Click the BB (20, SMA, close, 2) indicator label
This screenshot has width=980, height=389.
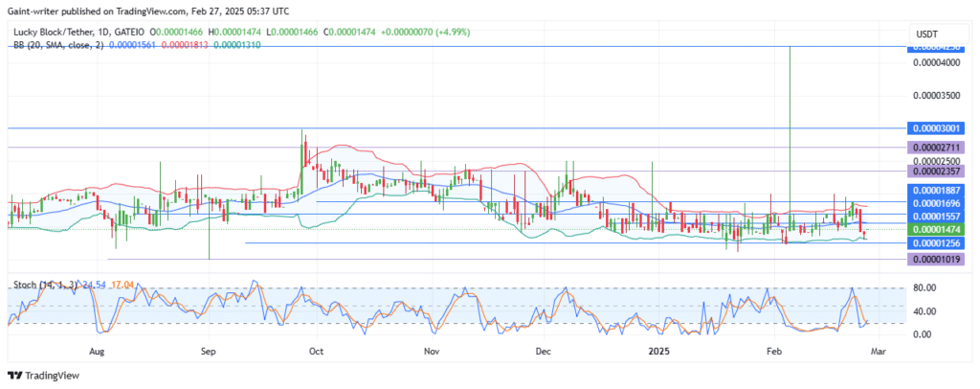pos(58,45)
